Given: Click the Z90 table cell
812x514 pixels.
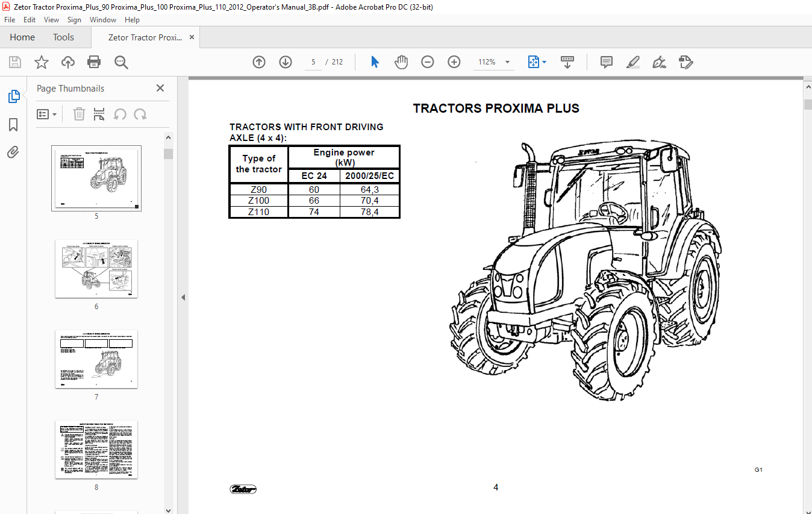Looking at the screenshot, I should 259,189.
